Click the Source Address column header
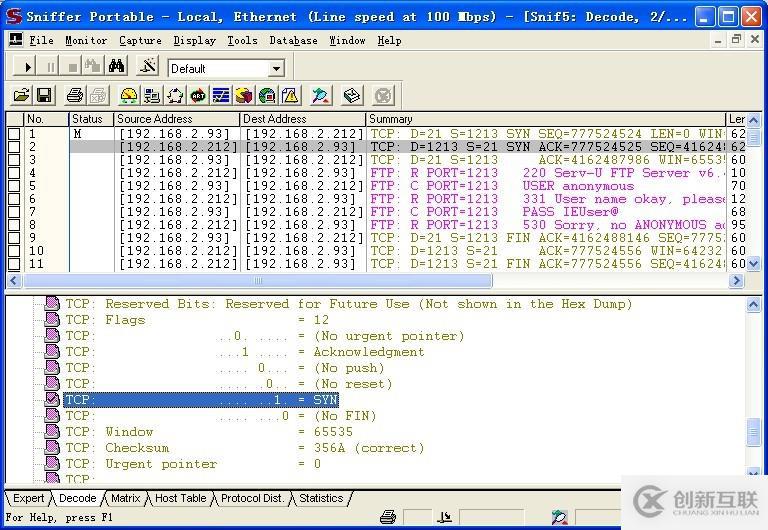This screenshot has height=530, width=768. (x=176, y=119)
